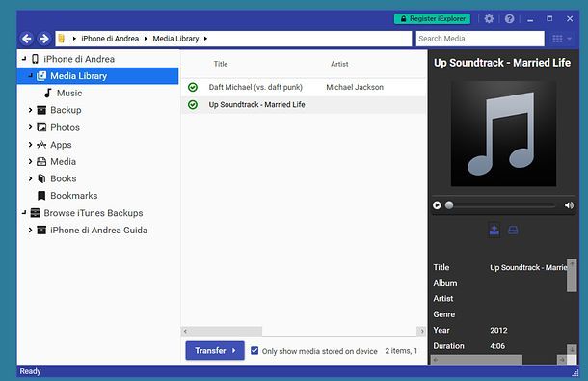
Task: Click the export upload icon under player
Action: pyautogui.click(x=494, y=230)
